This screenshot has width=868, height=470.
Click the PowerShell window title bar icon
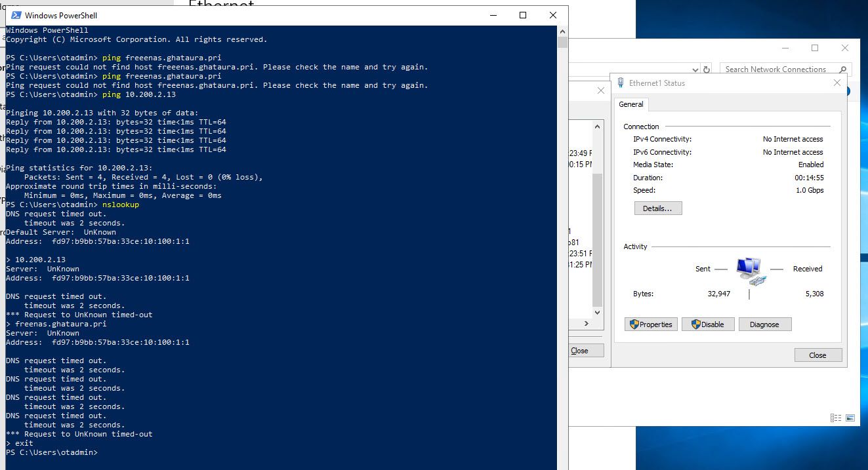[x=16, y=15]
